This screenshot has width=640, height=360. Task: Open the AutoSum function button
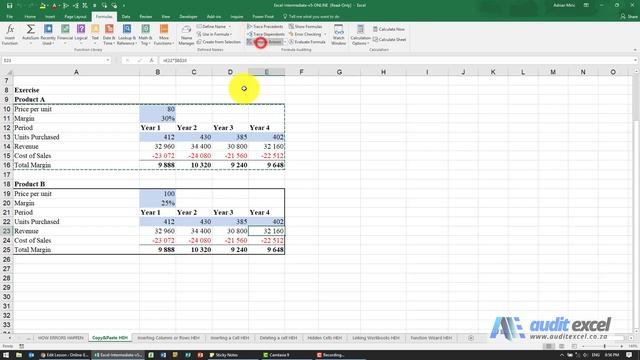pyautogui.click(x=30, y=35)
